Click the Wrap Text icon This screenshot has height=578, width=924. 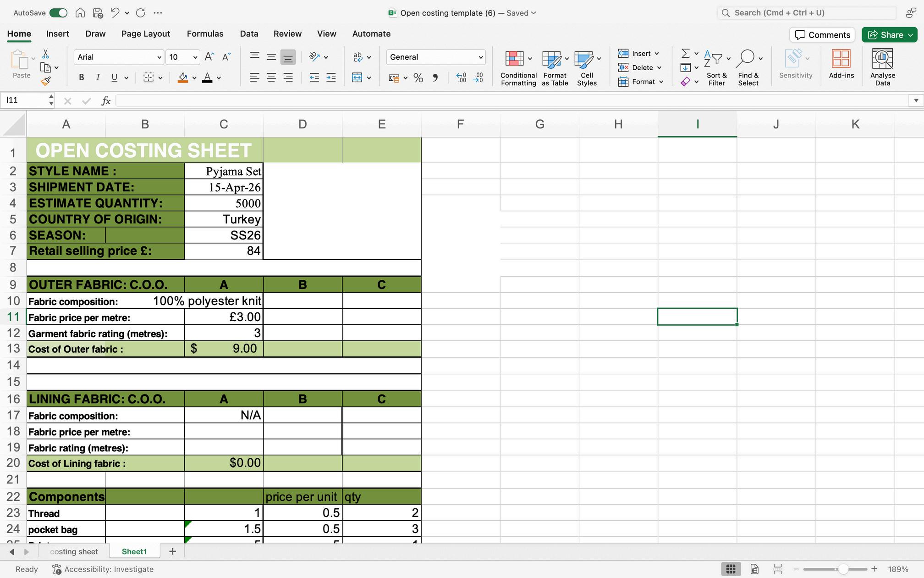(x=358, y=57)
